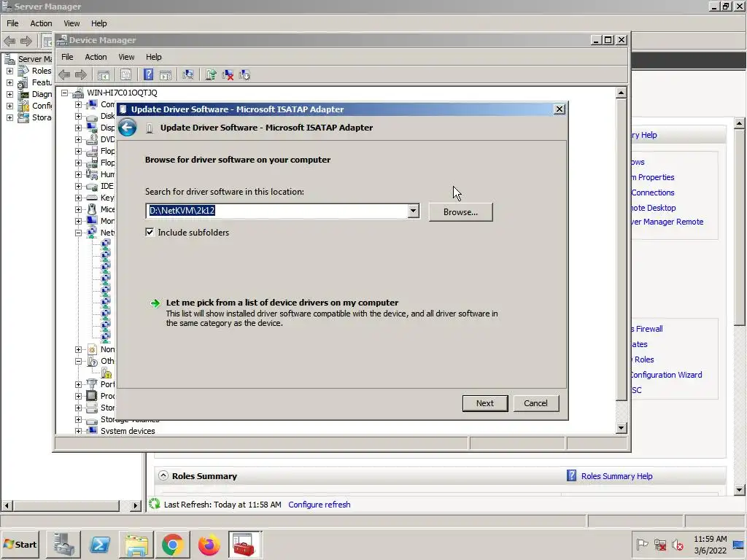The width and height of the screenshot is (747, 560).
Task: Select Mice node in Device Manager tree
Action: (107, 209)
